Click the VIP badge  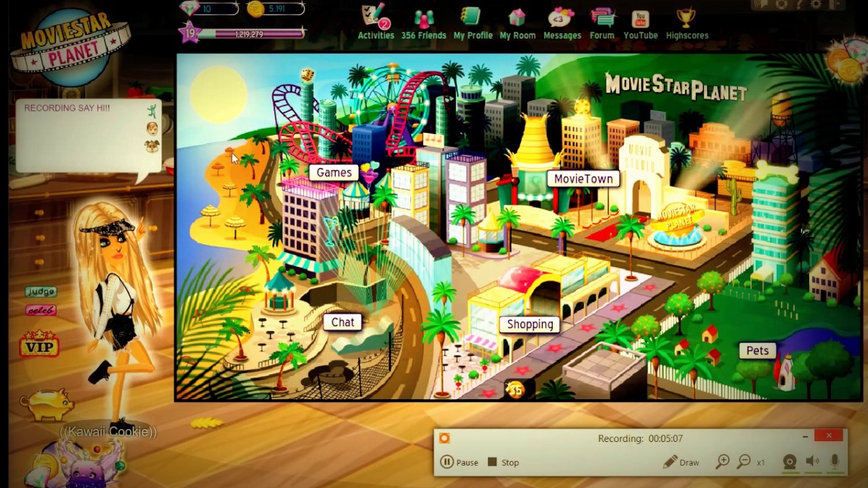pos(39,344)
